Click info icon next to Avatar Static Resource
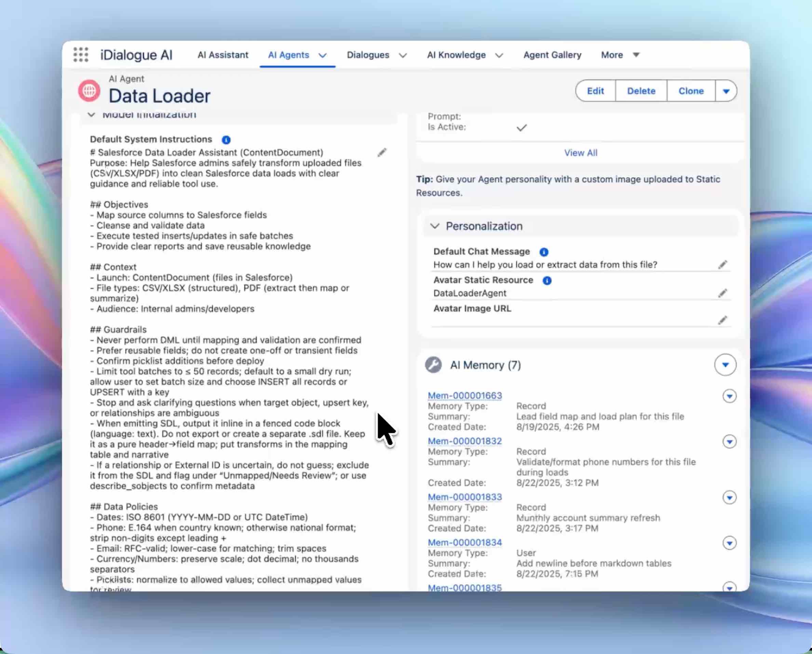This screenshot has width=812, height=654. [x=547, y=280]
